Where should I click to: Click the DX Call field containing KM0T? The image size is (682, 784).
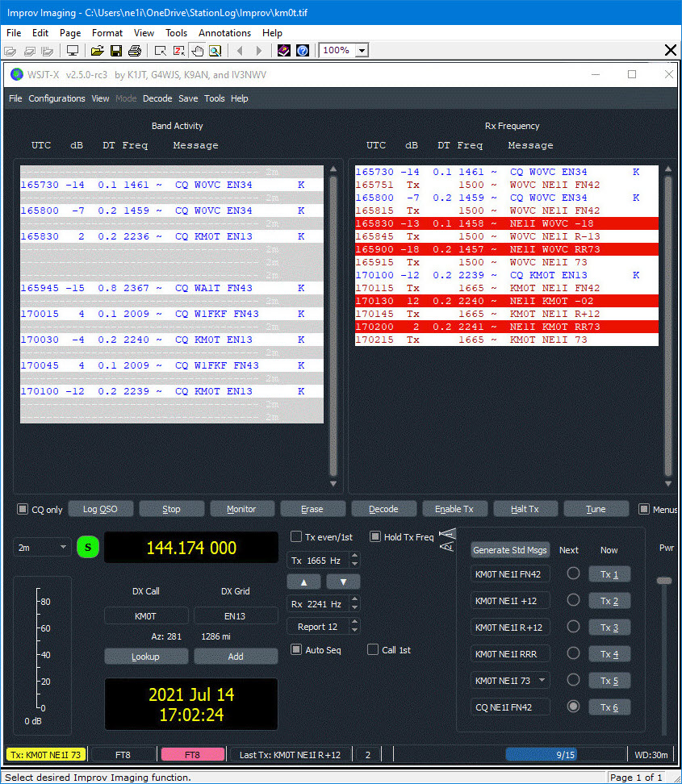[x=146, y=615]
